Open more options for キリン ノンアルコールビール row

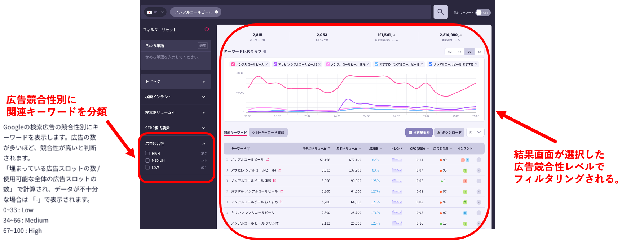[479, 213]
